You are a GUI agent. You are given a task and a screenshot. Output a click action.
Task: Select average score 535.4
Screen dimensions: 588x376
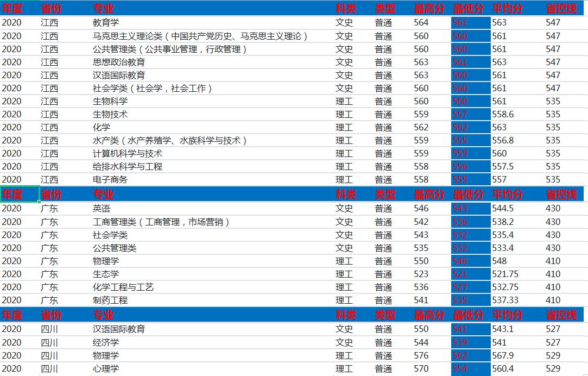(x=503, y=235)
